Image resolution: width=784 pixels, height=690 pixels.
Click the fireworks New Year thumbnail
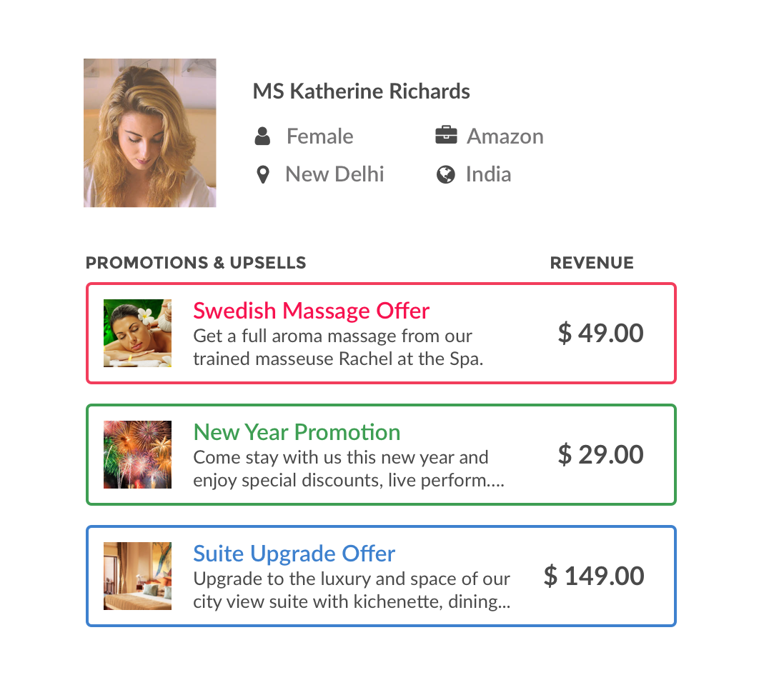click(x=137, y=455)
